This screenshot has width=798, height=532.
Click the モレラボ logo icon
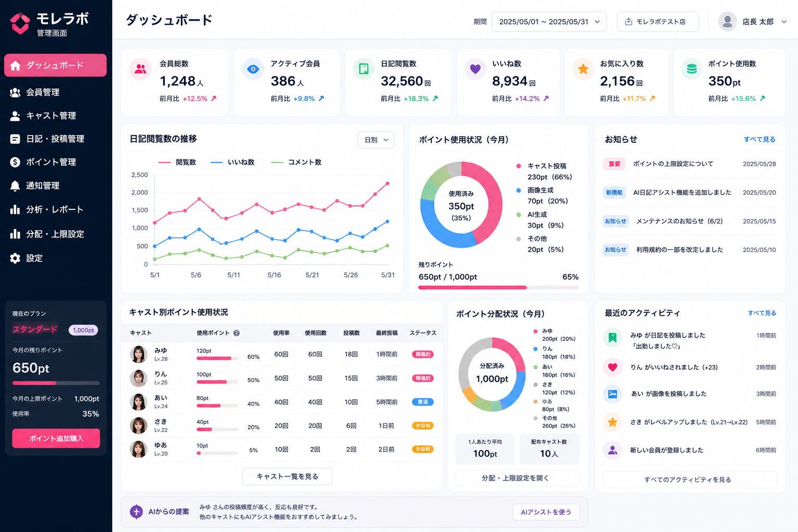pyautogui.click(x=20, y=23)
